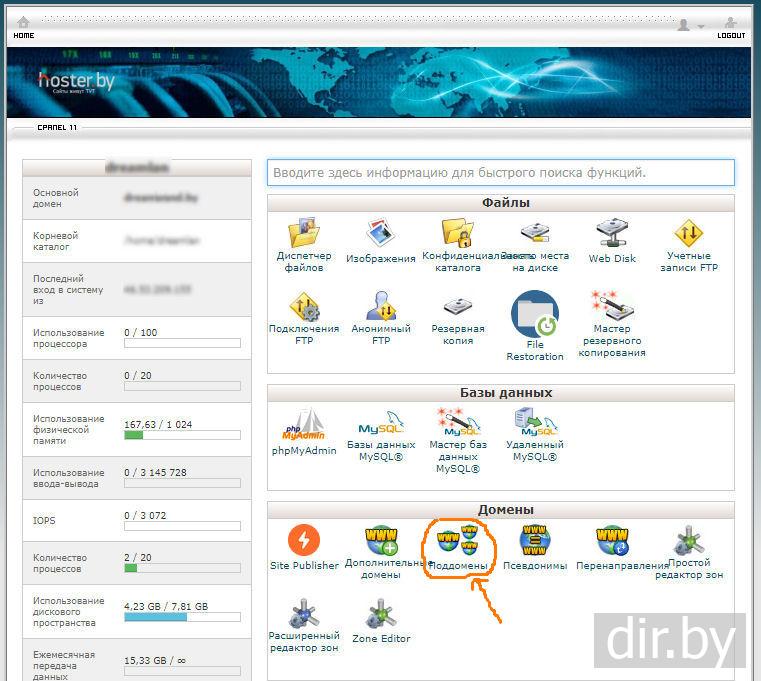The width and height of the screenshot is (761, 681).
Task: Open Анонимный FTP settings
Action: pyautogui.click(x=381, y=318)
